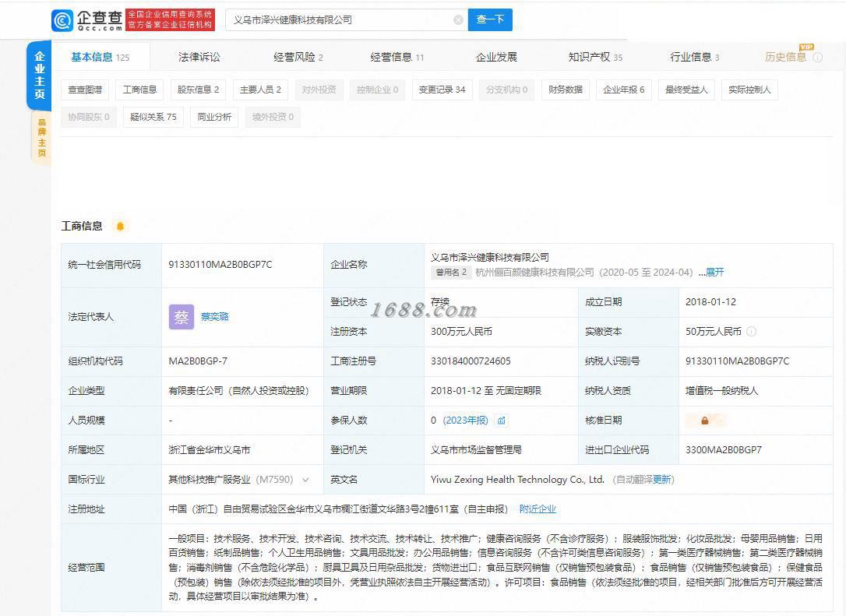Click the 财务数据 button

pyautogui.click(x=566, y=90)
